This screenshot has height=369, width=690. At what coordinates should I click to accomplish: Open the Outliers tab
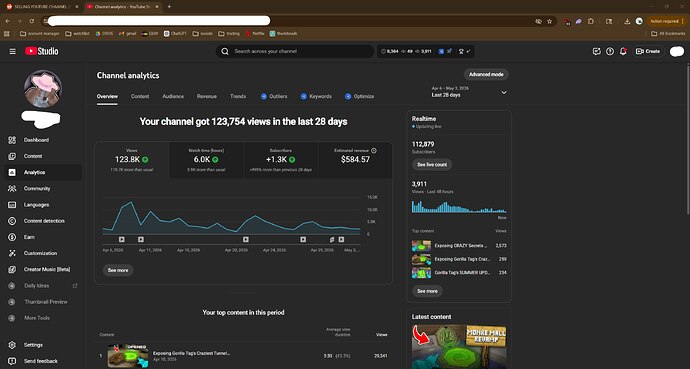tap(274, 96)
